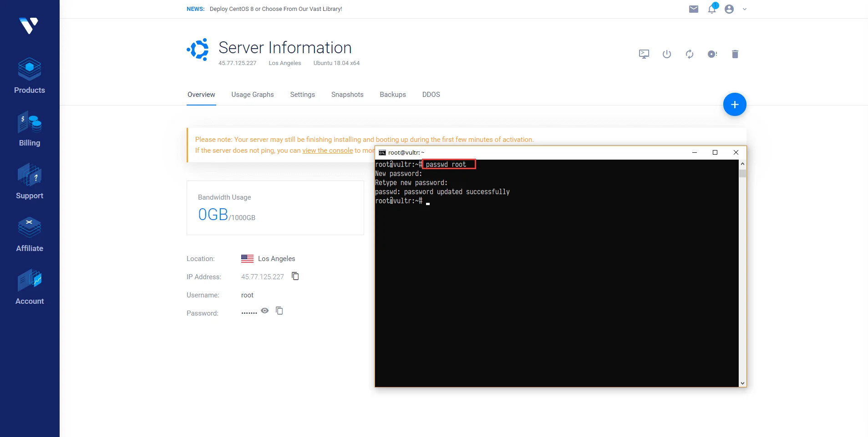Click the Server Information heading
The height and width of the screenshot is (437, 868).
pos(285,48)
